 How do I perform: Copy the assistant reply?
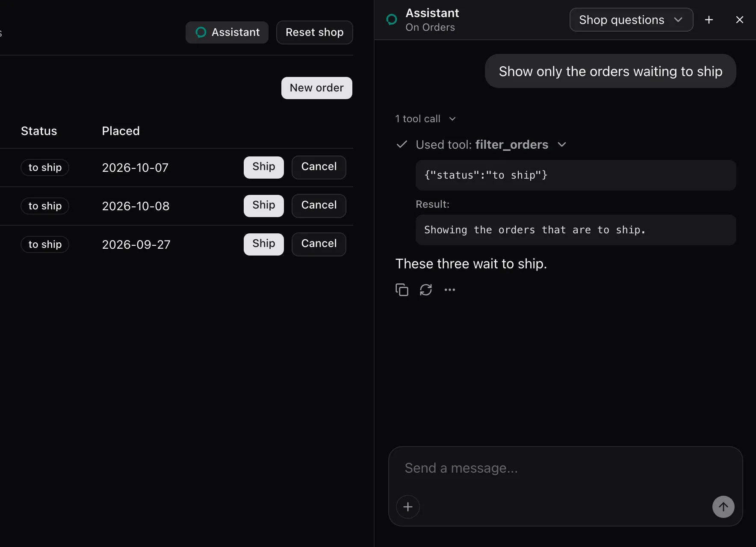[x=402, y=290]
